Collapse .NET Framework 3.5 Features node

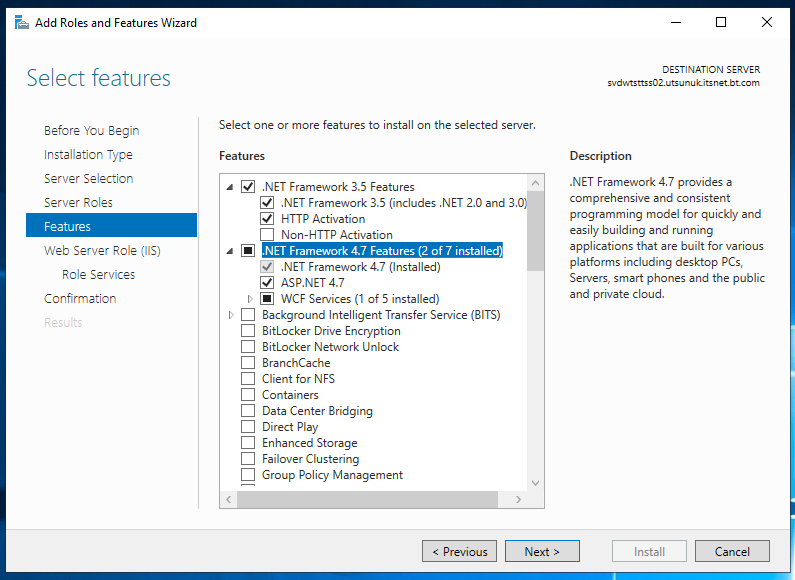(x=230, y=187)
